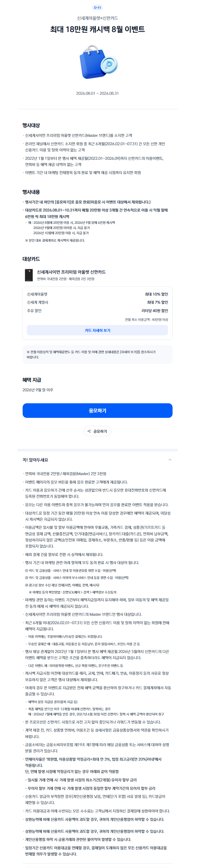The height and width of the screenshot is (868, 201).
Task: Click the P coin icon on the illustration
Action: (x=110, y=64)
